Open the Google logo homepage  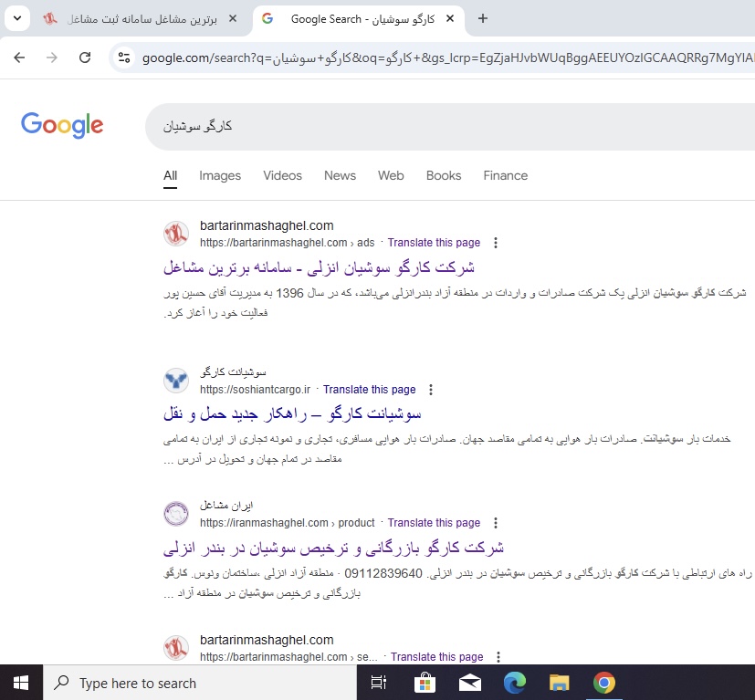pos(62,125)
